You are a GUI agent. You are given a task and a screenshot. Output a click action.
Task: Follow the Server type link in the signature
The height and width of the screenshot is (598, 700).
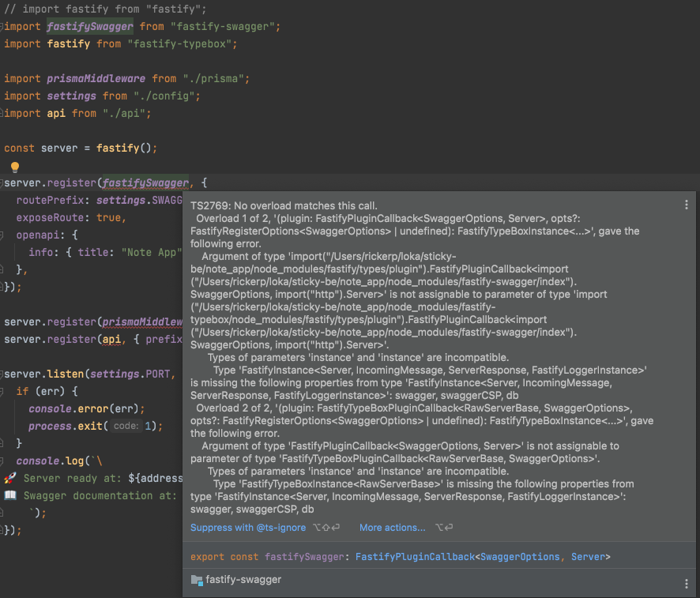click(588, 557)
